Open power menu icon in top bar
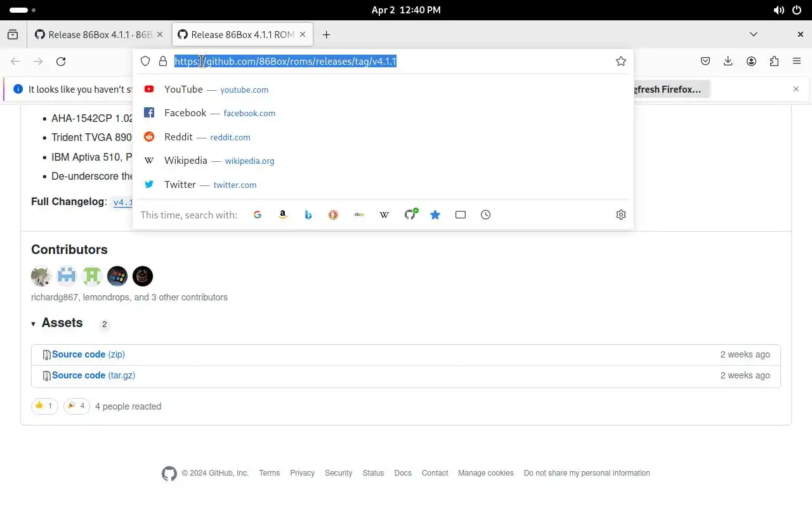812x508 pixels. 797,10
